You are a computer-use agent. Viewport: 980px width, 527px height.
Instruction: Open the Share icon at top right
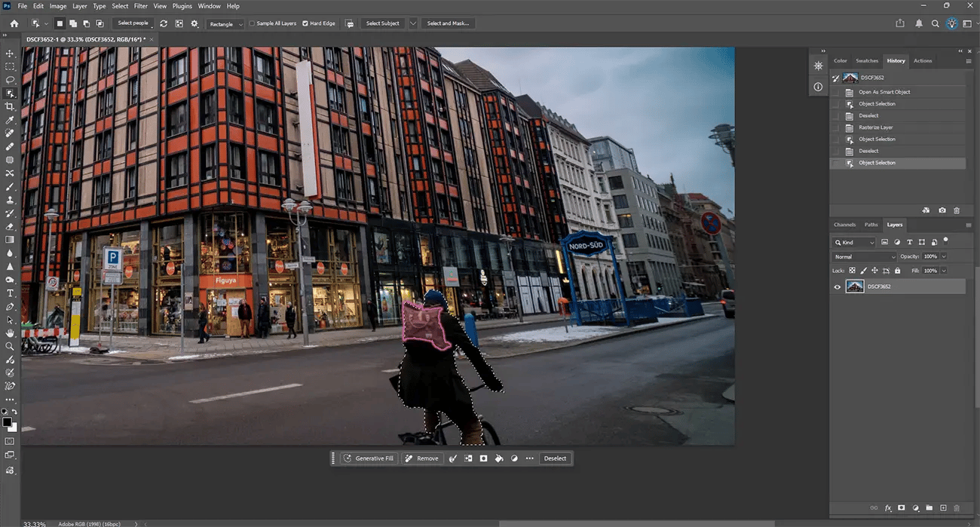(901, 23)
